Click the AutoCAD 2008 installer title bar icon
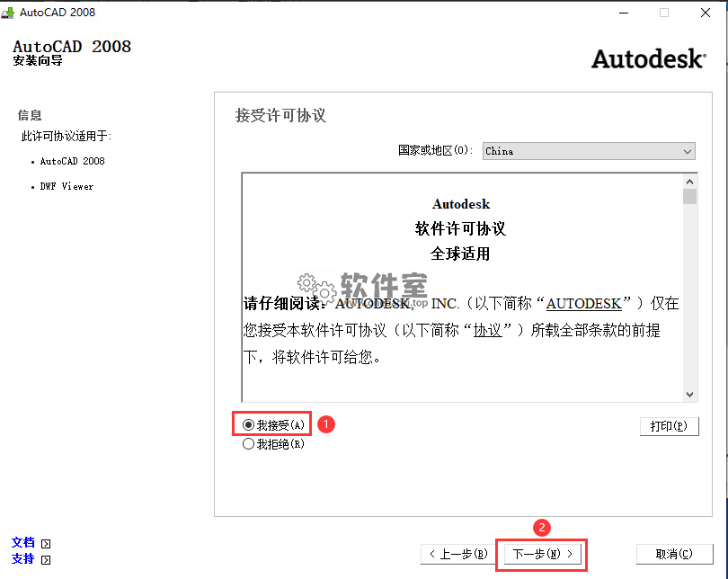Screen dimensions: 728x579 (7, 13)
